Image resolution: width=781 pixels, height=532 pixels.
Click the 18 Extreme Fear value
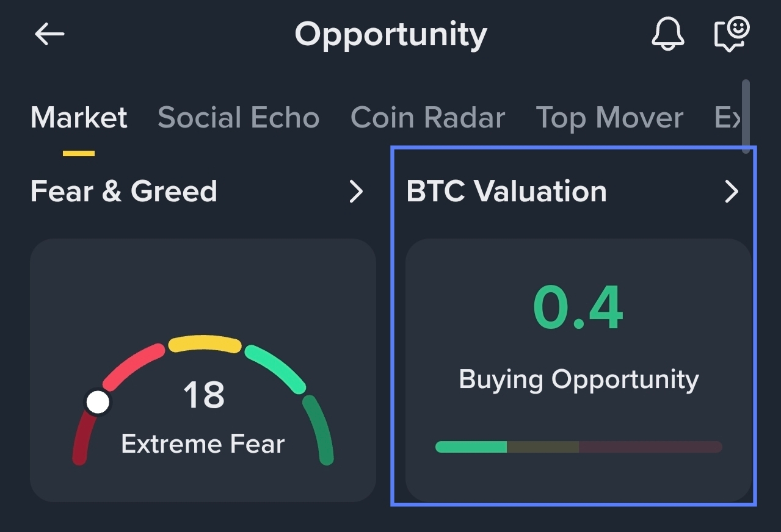pos(204,395)
